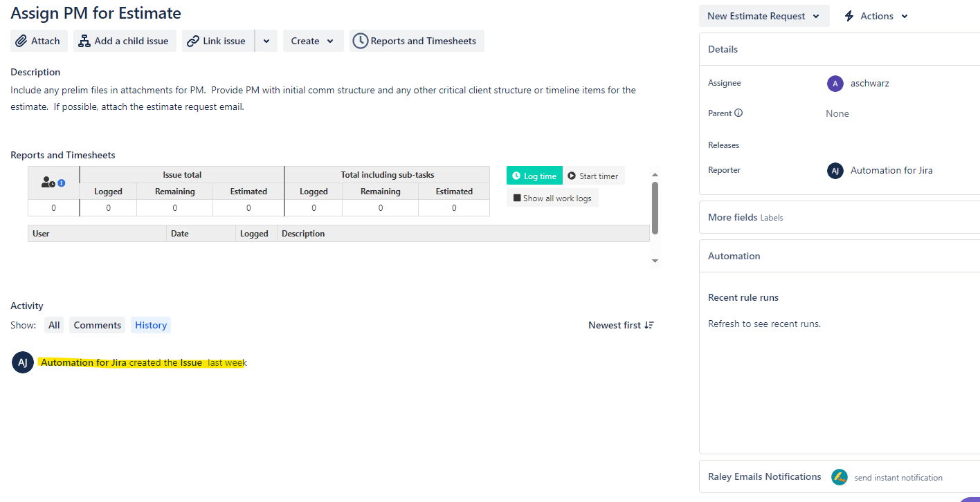Click the clock icon beside Reports and Timesheets
Screen dimensions: 980x502
(360, 41)
